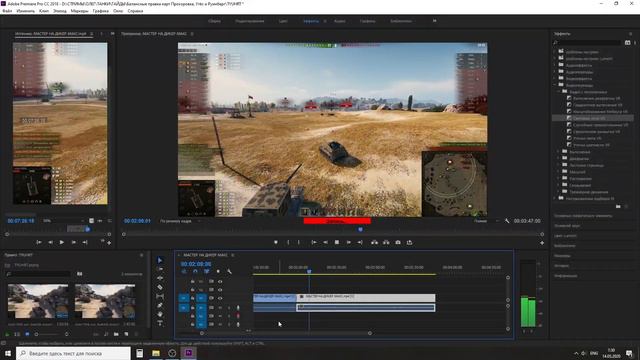Expand the Масштаб transitions folder
This screenshot has height=360, width=640.
click(x=559, y=172)
